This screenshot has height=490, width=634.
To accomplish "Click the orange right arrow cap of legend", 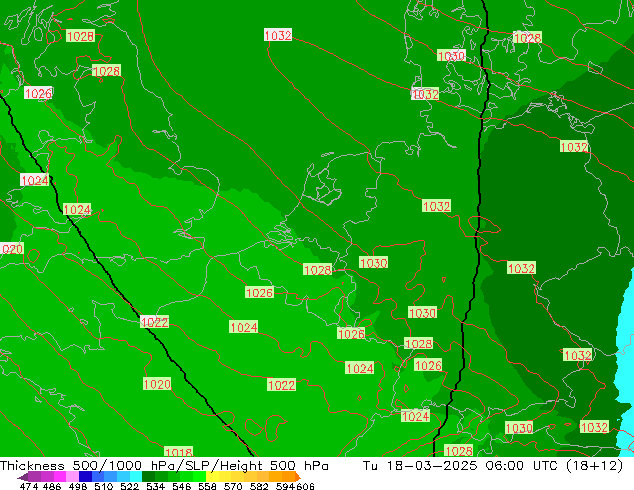I will (x=298, y=476).
